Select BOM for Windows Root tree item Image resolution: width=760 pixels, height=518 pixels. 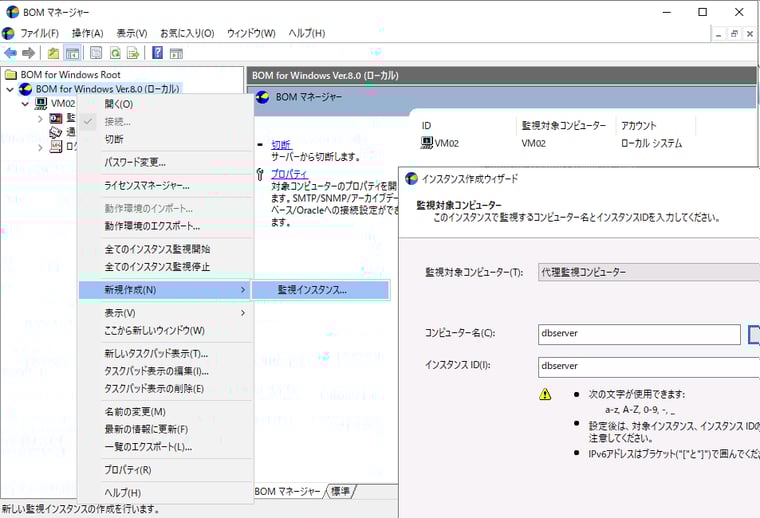click(x=70, y=75)
